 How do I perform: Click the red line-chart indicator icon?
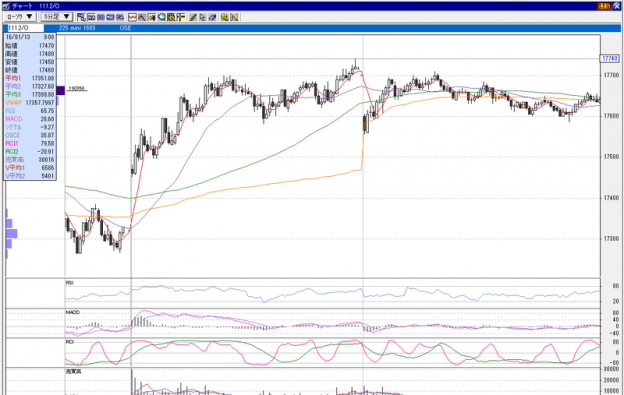coord(132,17)
